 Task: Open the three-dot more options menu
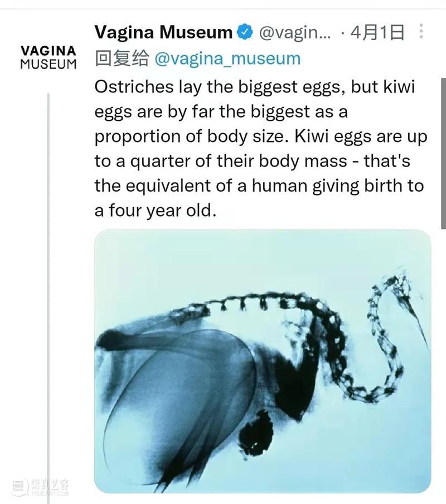point(421,32)
